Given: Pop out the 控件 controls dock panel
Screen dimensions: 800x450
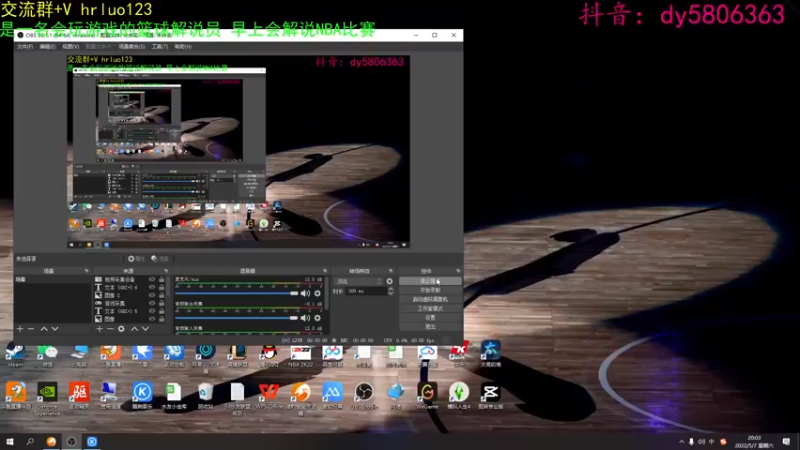Looking at the screenshot, I should coord(458,271).
